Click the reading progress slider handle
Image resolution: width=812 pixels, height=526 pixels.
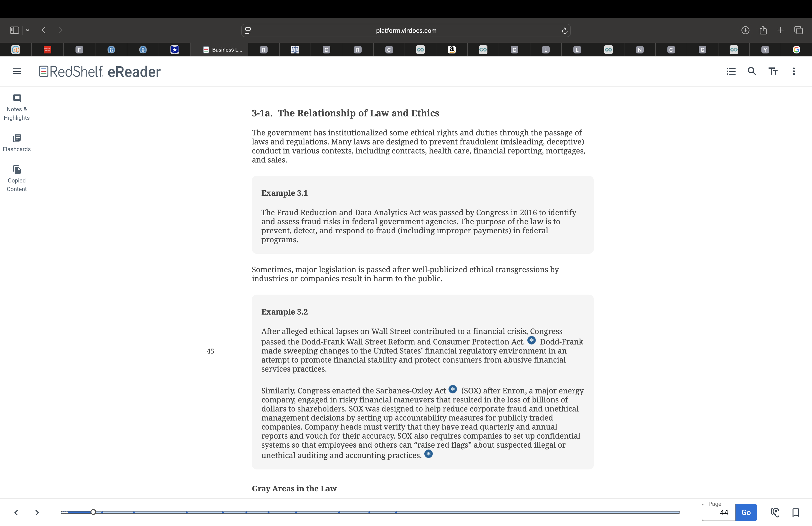coord(93,512)
